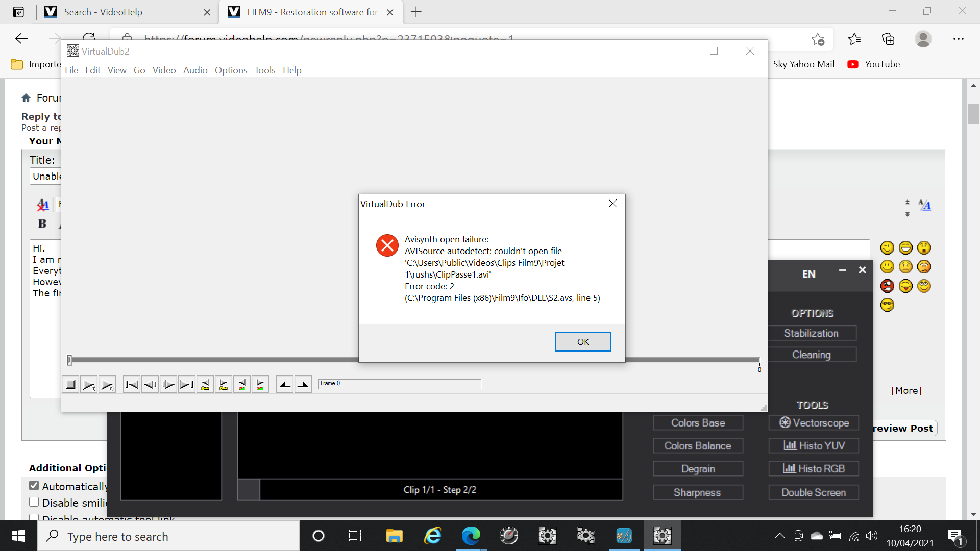Step back one frame
Screen dimensions: 980x551
[x=150, y=384]
